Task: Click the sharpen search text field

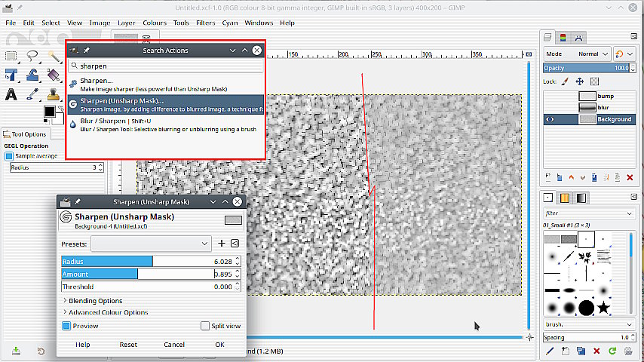Action: pyautogui.click(x=165, y=66)
